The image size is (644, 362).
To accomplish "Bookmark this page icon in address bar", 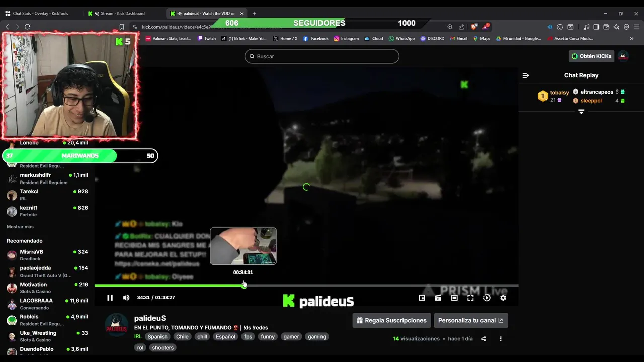I will click(x=122, y=27).
